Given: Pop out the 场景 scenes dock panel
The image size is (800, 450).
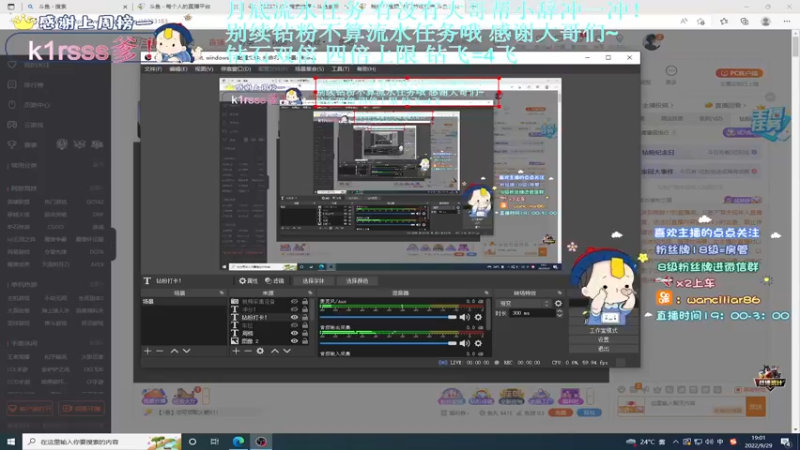Looking at the screenshot, I should click(x=221, y=293).
